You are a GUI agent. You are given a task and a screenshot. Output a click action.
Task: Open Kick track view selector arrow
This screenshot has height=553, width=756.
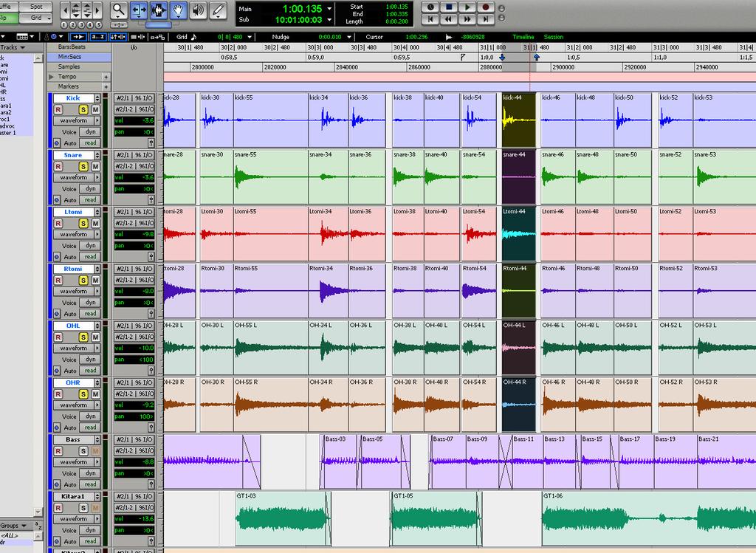click(x=97, y=120)
